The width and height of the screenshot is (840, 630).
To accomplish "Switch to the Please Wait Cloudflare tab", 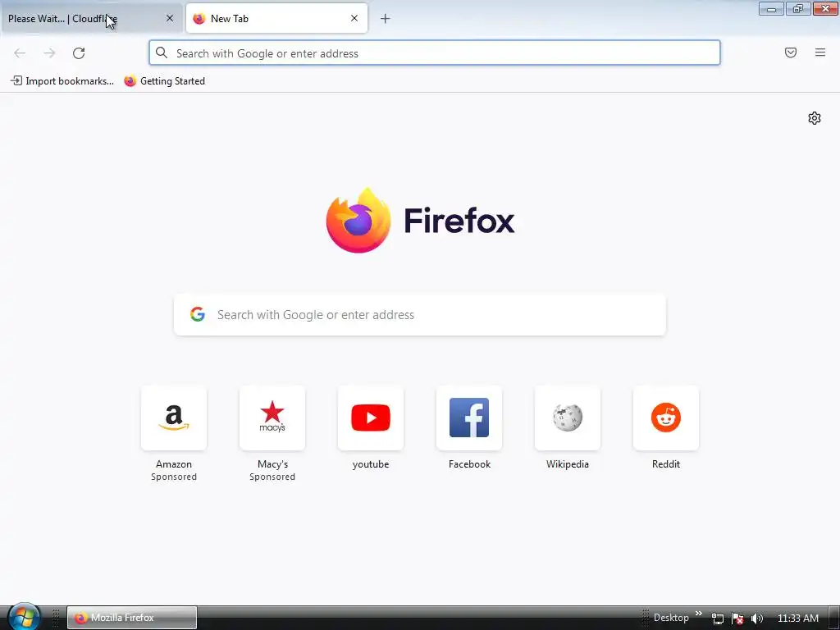I will (91, 19).
